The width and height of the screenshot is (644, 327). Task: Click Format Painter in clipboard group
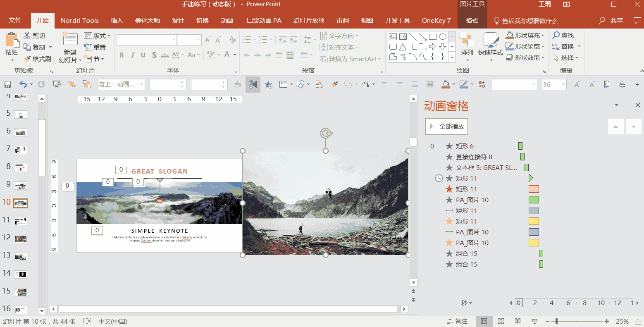coord(38,59)
